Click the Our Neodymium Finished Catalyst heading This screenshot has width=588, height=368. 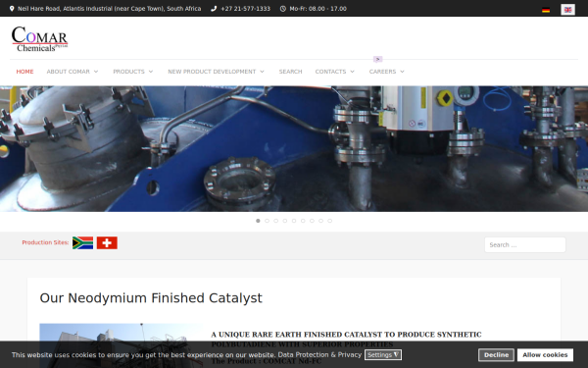151,298
